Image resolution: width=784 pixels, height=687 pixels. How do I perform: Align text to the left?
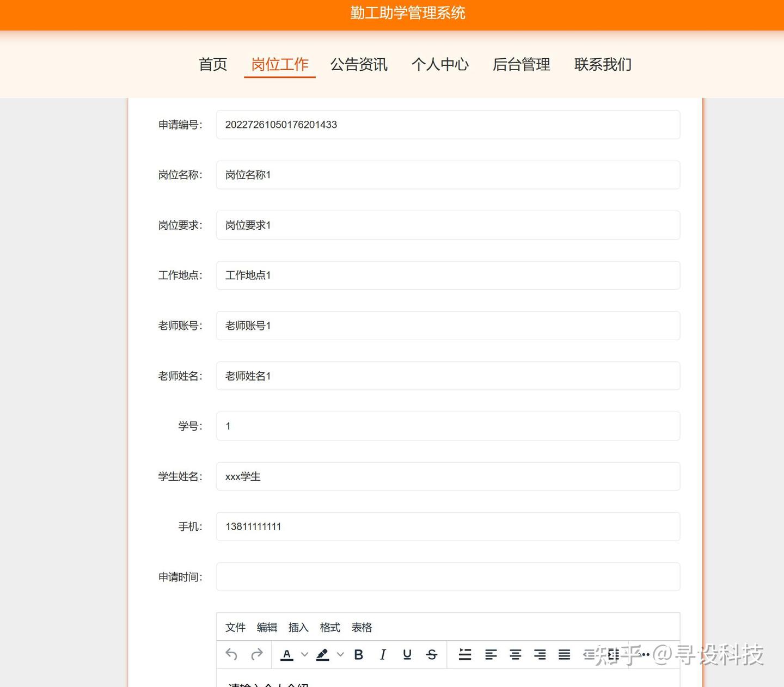pos(492,654)
